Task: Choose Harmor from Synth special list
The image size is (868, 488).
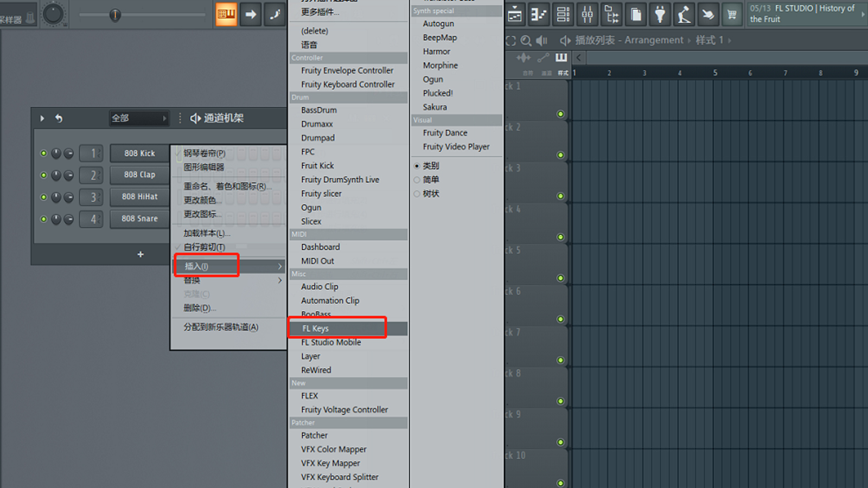Action: (x=437, y=52)
